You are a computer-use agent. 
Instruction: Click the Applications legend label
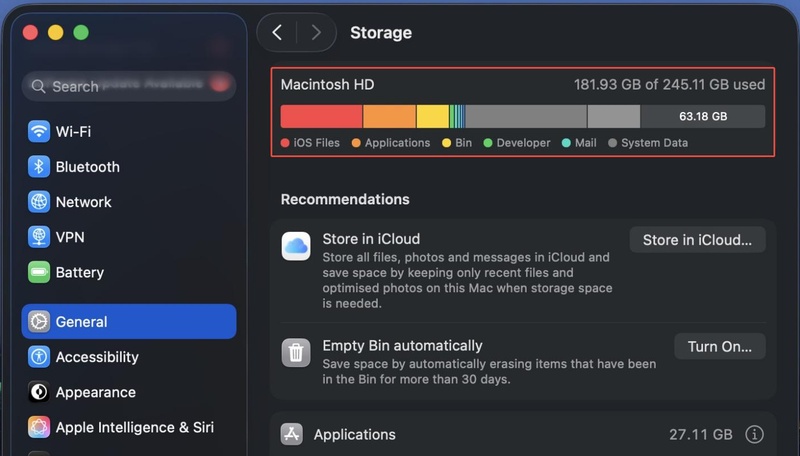397,143
